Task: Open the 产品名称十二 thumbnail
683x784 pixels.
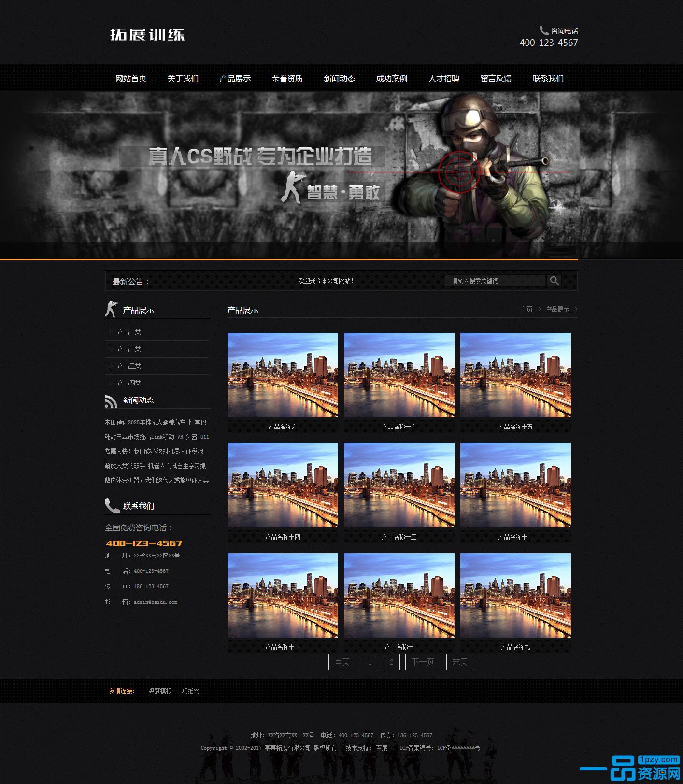Action: click(515, 485)
